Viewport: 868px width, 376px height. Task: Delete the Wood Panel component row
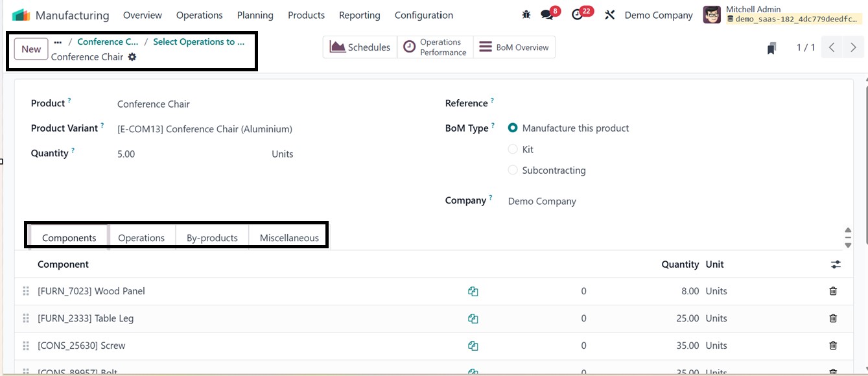(833, 291)
